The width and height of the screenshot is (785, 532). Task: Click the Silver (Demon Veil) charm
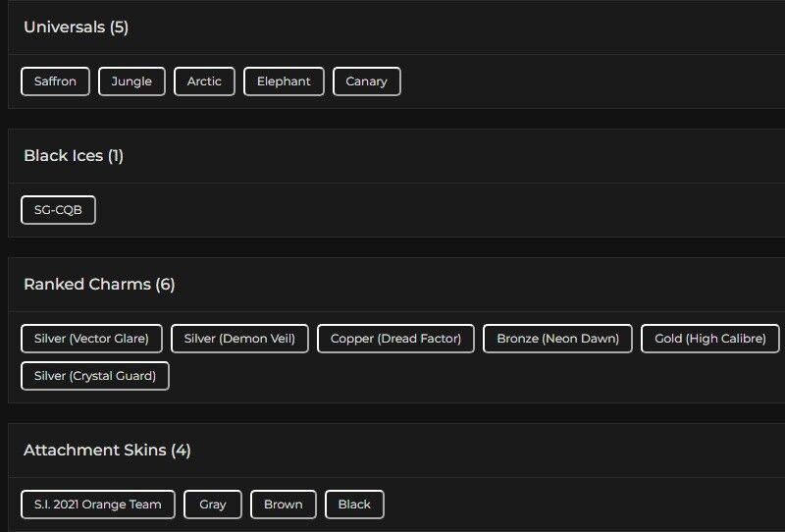click(x=239, y=339)
